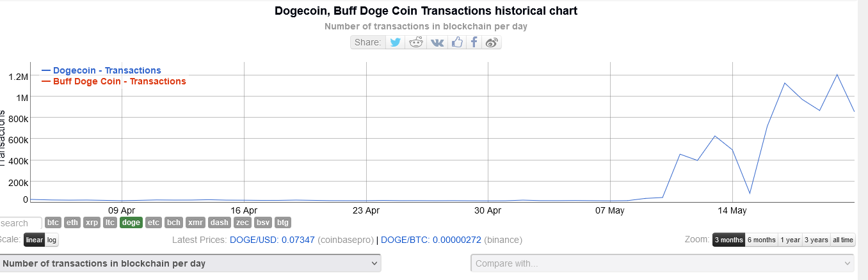868x280 pixels.
Task: Focus the coin search field
Action: [x=20, y=223]
